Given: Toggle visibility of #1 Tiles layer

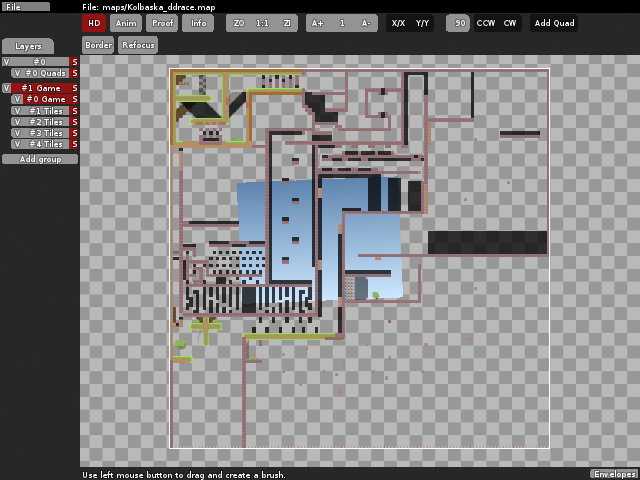Looking at the screenshot, I should [x=17, y=111].
